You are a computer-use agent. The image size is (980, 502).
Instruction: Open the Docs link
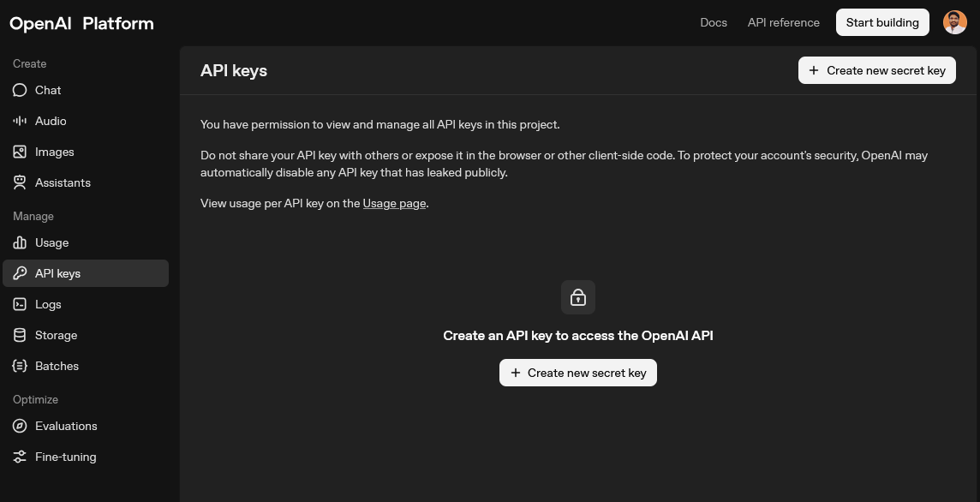(x=713, y=22)
